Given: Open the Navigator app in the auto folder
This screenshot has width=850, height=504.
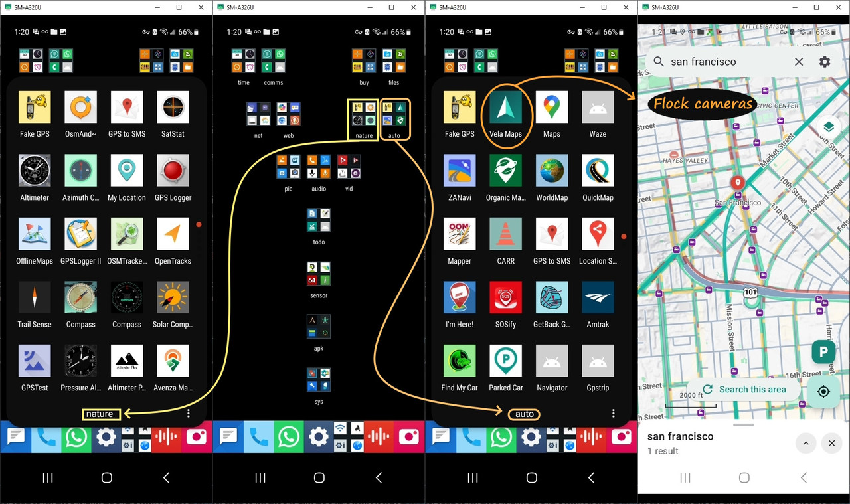Looking at the screenshot, I should pyautogui.click(x=552, y=361).
